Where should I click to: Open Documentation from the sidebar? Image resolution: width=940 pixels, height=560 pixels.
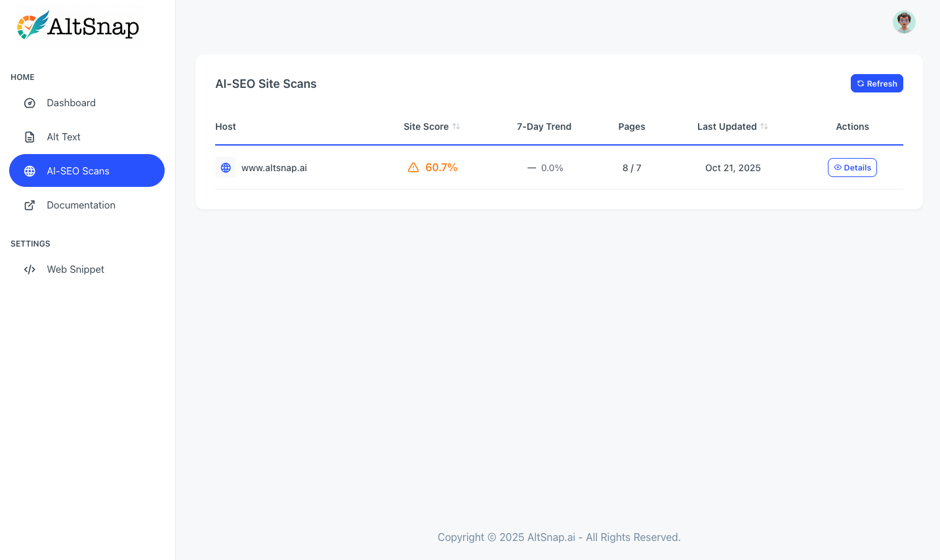point(81,205)
